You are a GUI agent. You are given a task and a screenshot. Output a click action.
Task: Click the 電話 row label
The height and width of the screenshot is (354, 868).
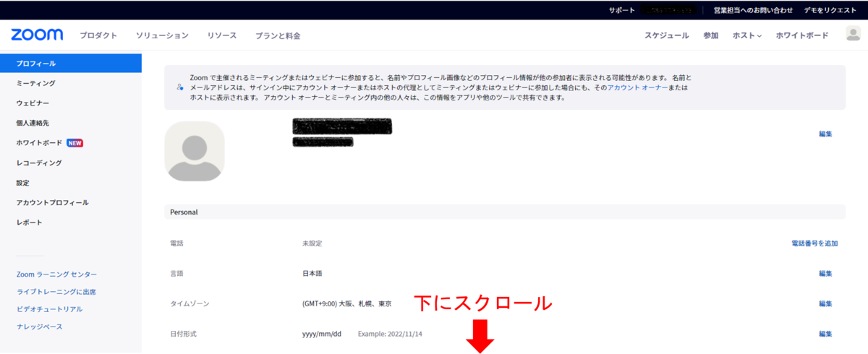pos(176,243)
